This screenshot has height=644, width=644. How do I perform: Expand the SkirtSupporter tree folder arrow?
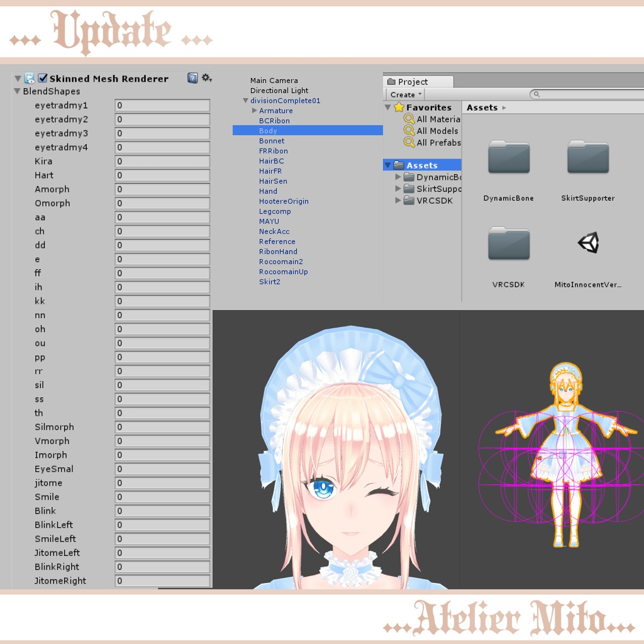(397, 189)
